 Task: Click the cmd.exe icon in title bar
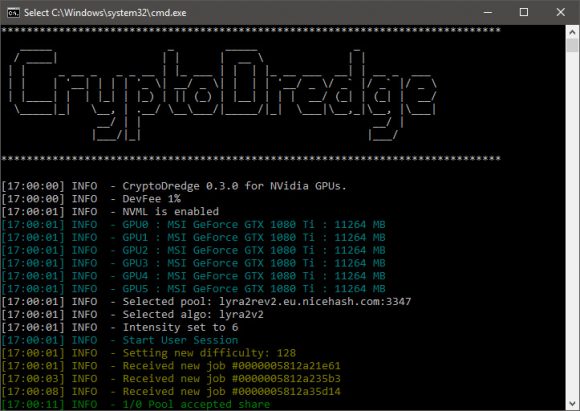point(13,13)
